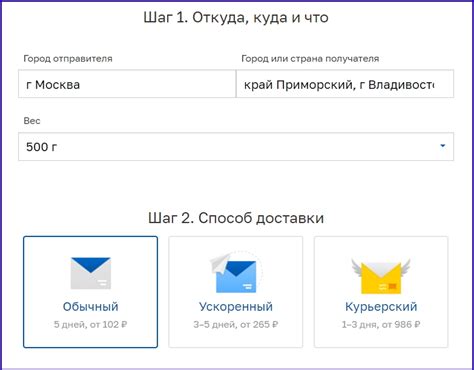Focus the recipient field with край Приморский
This screenshot has height=370, width=474.
[x=345, y=84]
